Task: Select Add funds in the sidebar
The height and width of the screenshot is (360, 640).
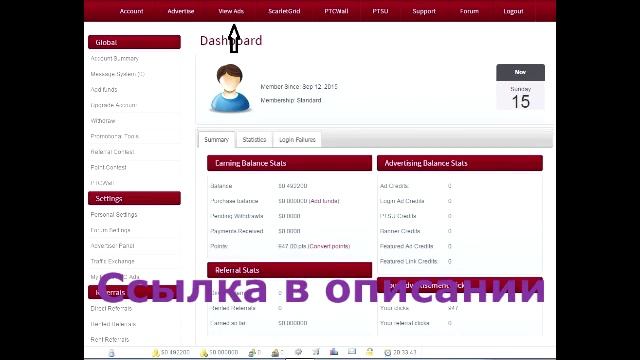Action: click(104, 90)
